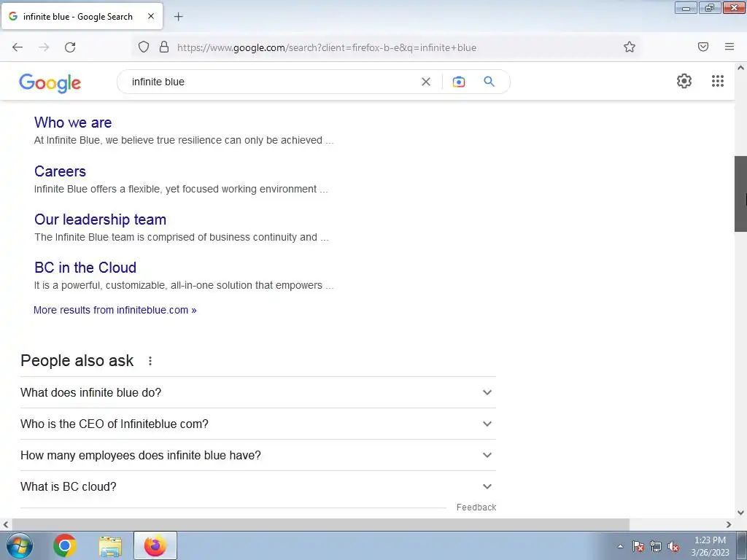Viewport: 747px width, 560px height.
Task: Click Feedback under People also ask
Action: 476,507
